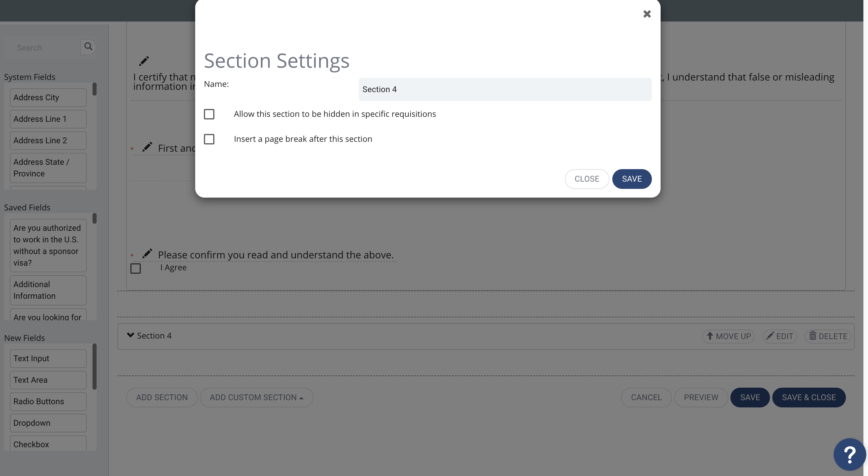Viewport: 868px width, 476px height.
Task: Click pencil icon beside First and
Action: point(147,147)
